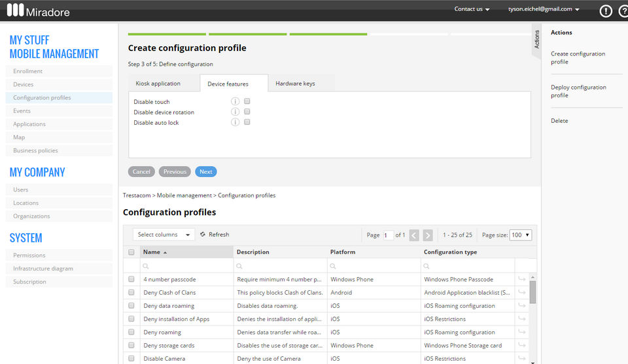Open the Contact us dropdown
Image resolution: width=628 pixels, height=364 pixels.
pyautogui.click(x=472, y=8)
